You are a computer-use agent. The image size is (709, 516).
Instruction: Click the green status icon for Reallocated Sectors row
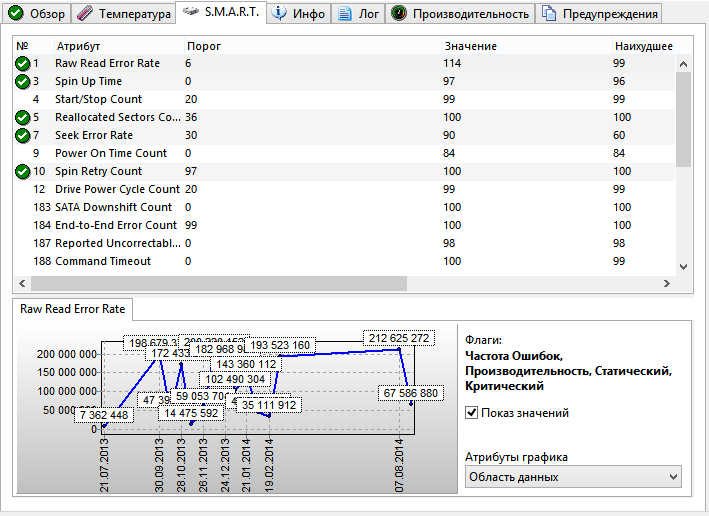[22, 118]
